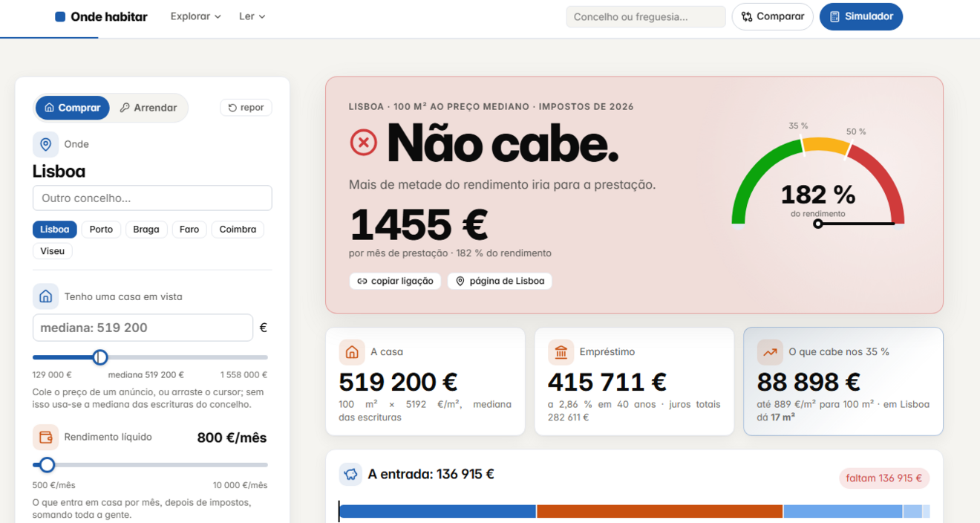980x523 pixels.
Task: Click the 35 % gauge marker label
Action: click(798, 126)
